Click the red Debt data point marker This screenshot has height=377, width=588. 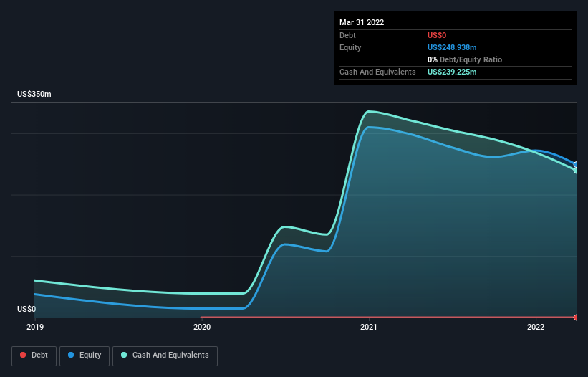click(x=576, y=318)
